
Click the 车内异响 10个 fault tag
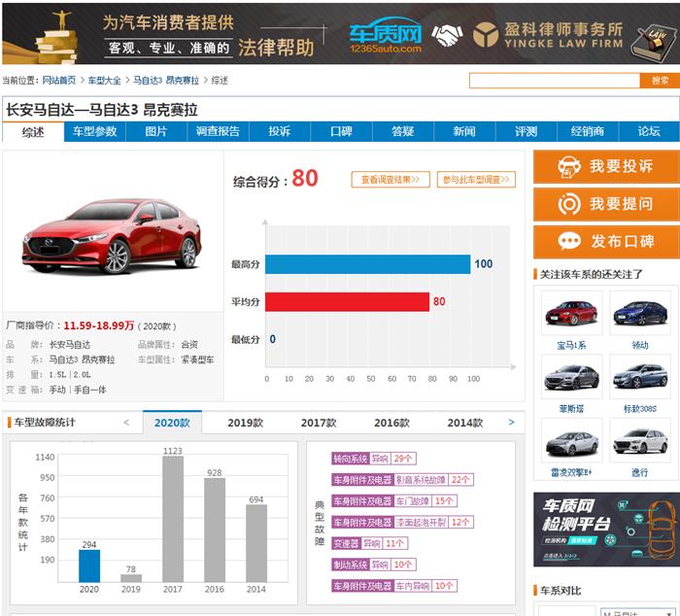point(394,586)
